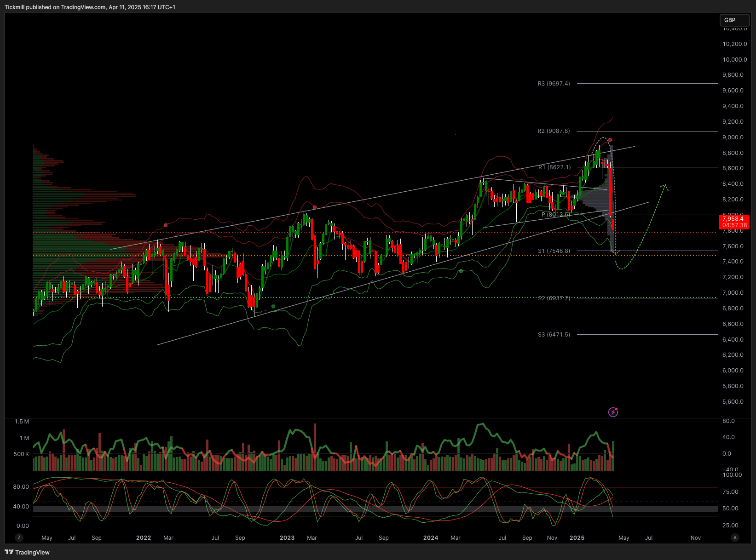Click the R1 (8622.1) pivot label
The width and height of the screenshot is (756, 560).
(x=554, y=167)
